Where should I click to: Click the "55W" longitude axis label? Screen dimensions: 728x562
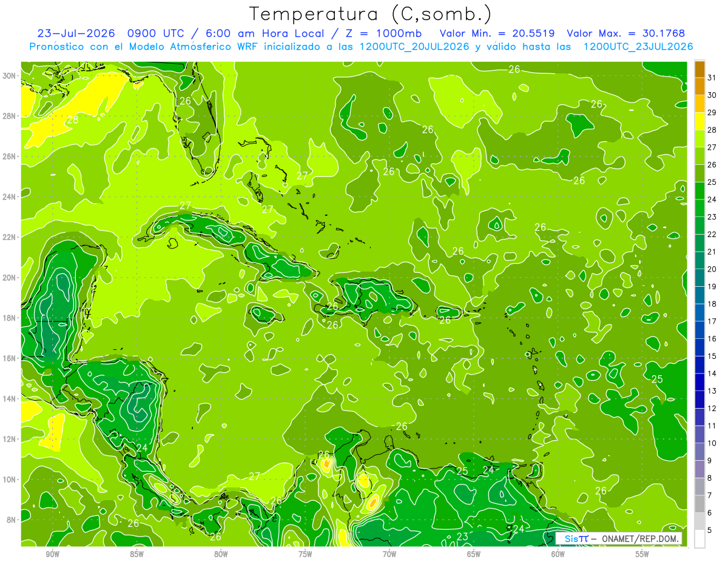click(x=642, y=554)
